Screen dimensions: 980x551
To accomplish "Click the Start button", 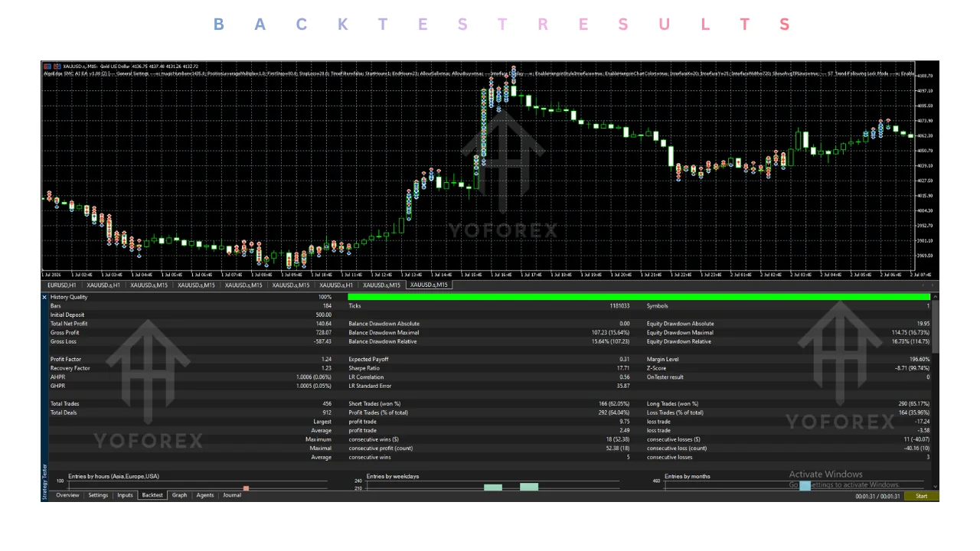I will [921, 496].
